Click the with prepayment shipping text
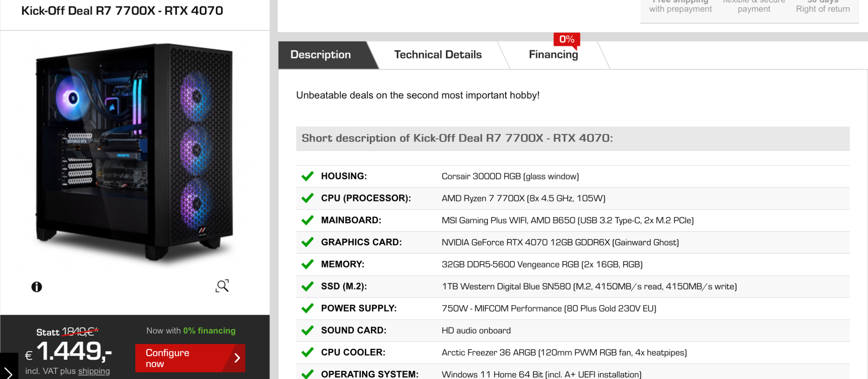The image size is (868, 379). (x=680, y=9)
